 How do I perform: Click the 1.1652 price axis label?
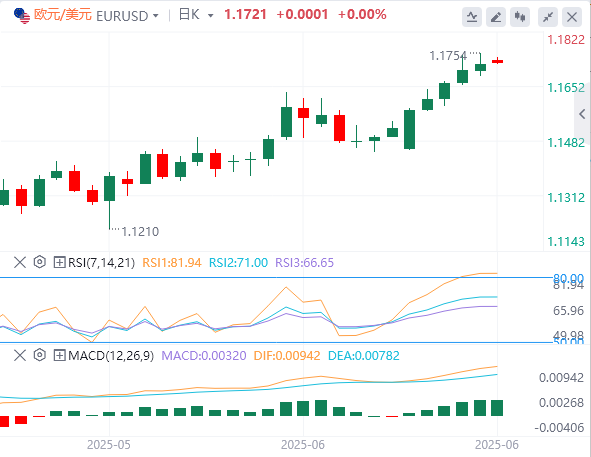click(x=566, y=87)
